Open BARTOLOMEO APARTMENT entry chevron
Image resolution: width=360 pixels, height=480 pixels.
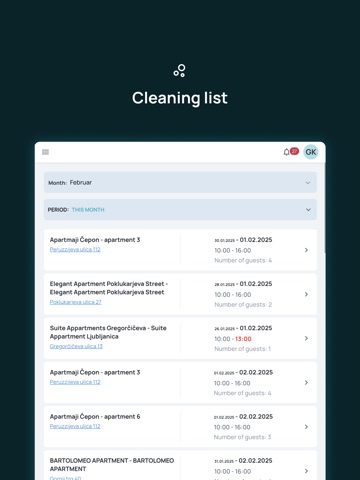coord(306,471)
